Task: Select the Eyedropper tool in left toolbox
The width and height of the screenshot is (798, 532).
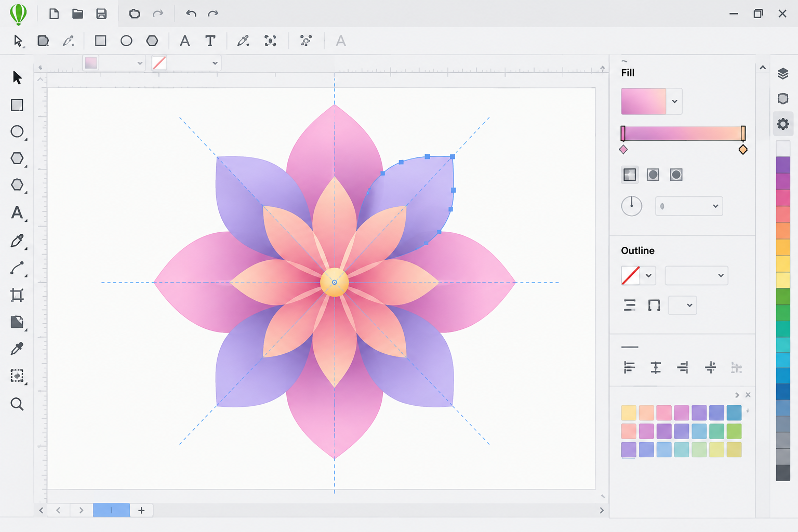Action: click(17, 349)
